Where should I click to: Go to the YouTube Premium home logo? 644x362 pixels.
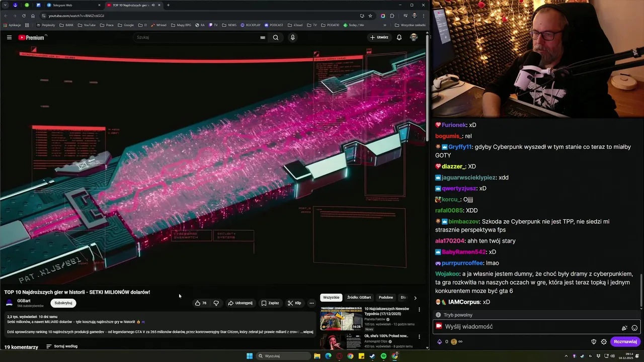(32, 38)
